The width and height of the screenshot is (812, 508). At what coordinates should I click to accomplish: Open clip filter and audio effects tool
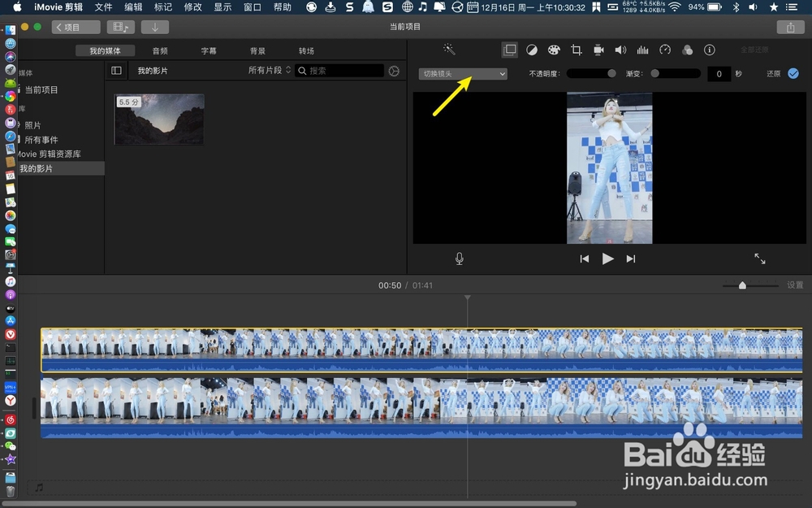[687, 50]
